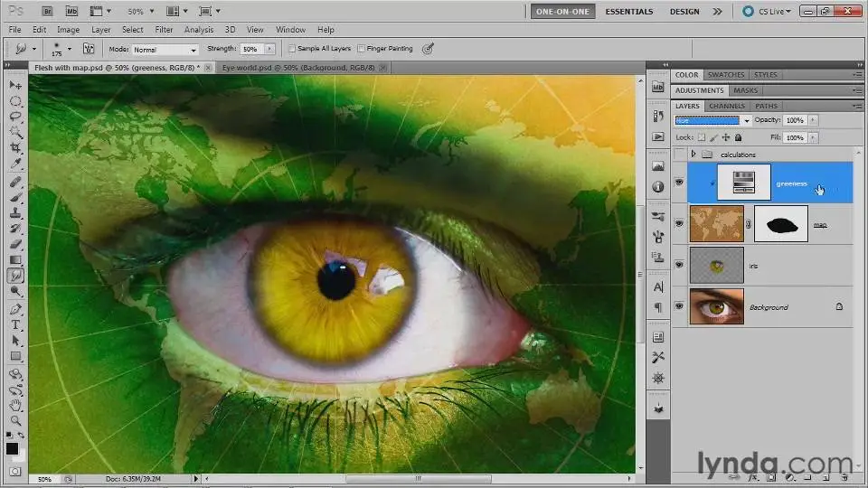Enable Sample All Layers checkbox
The width and height of the screenshot is (868, 488).
coord(292,49)
